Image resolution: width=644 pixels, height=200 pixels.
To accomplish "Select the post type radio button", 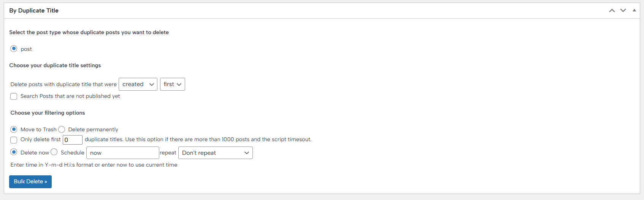I will pos(14,49).
